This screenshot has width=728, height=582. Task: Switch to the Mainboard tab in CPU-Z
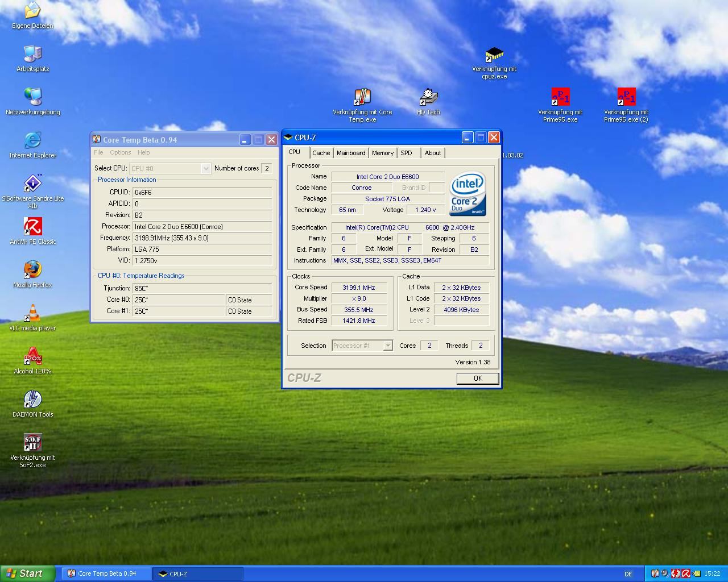point(351,153)
